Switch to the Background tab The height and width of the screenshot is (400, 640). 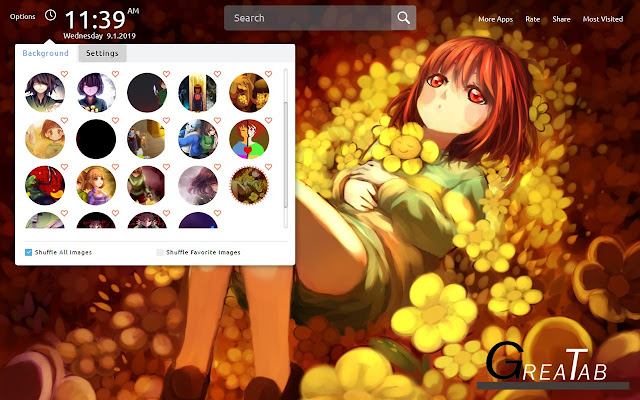click(45, 53)
